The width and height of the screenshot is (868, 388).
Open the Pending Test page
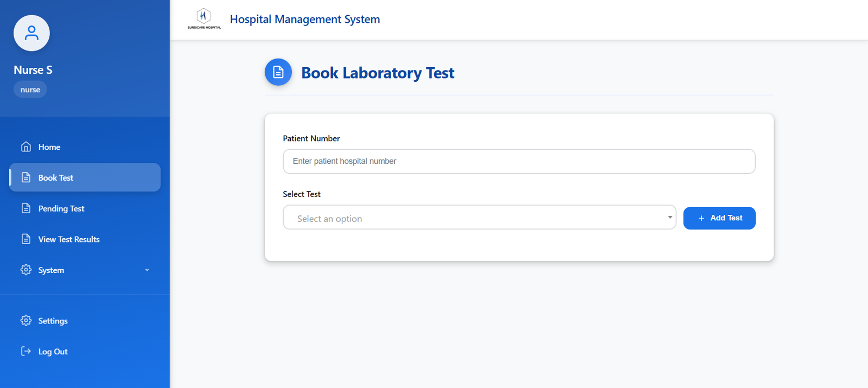(61, 208)
